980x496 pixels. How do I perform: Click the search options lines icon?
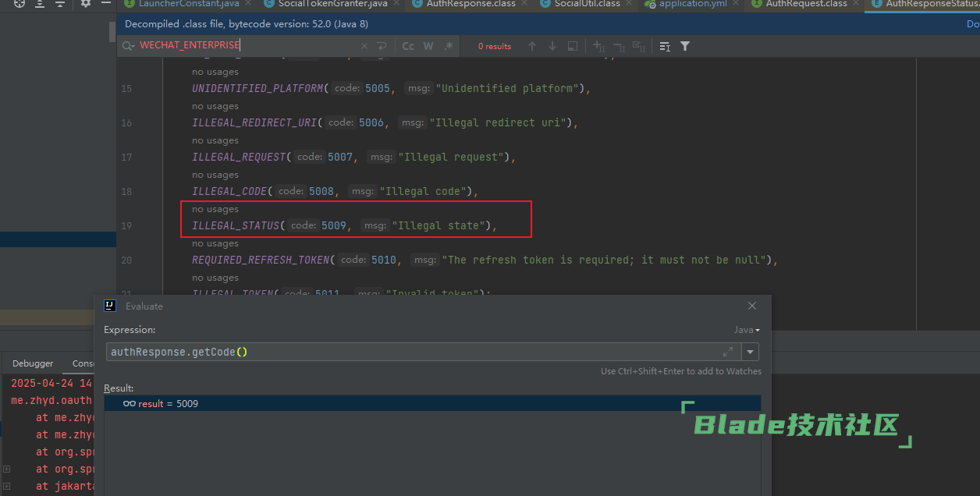click(x=665, y=46)
